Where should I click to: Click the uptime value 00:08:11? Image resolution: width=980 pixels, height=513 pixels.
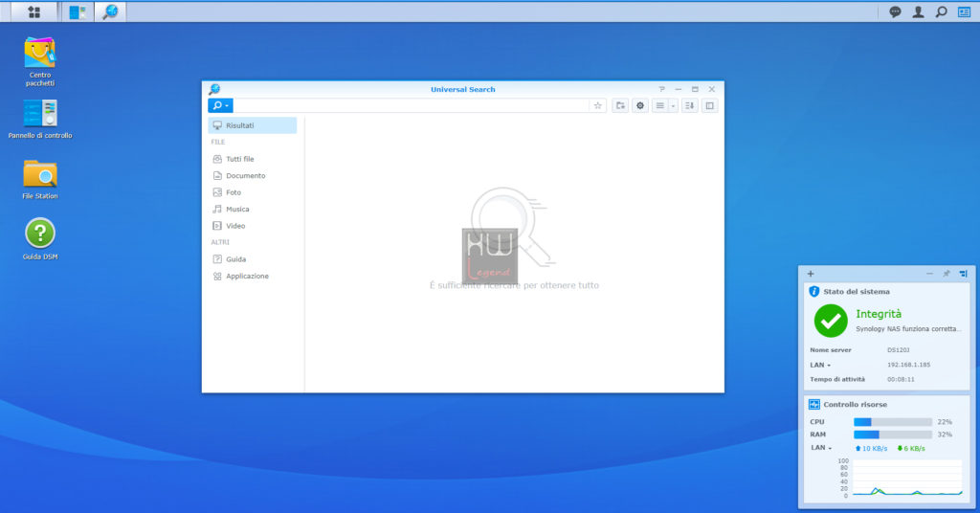pyautogui.click(x=901, y=379)
